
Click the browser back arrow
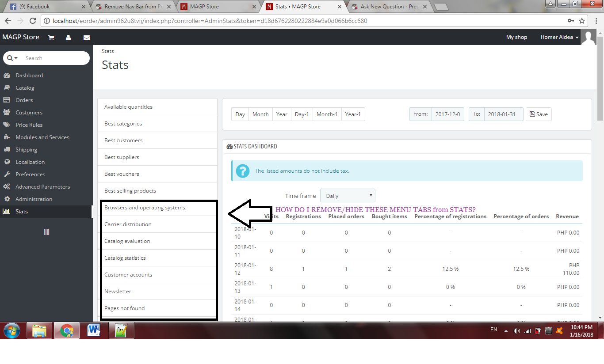[x=8, y=21]
